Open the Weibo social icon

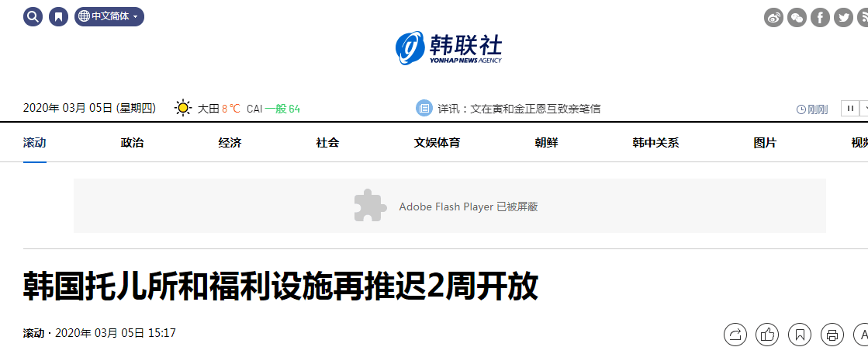click(774, 17)
